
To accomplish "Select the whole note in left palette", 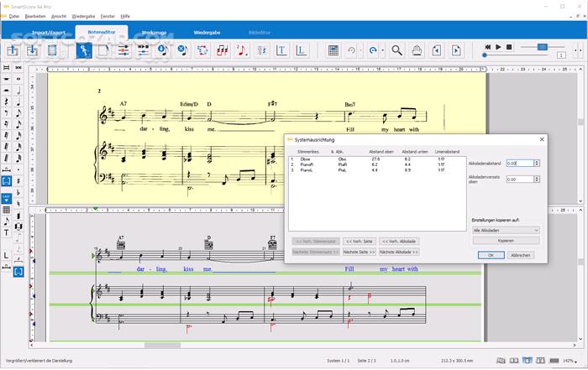I will tap(18, 79).
